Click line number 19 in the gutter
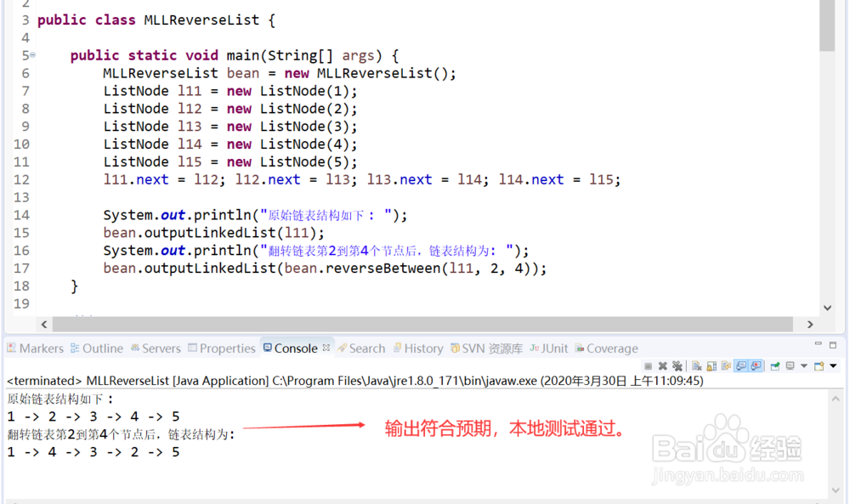This screenshot has height=504, width=850. tap(21, 303)
